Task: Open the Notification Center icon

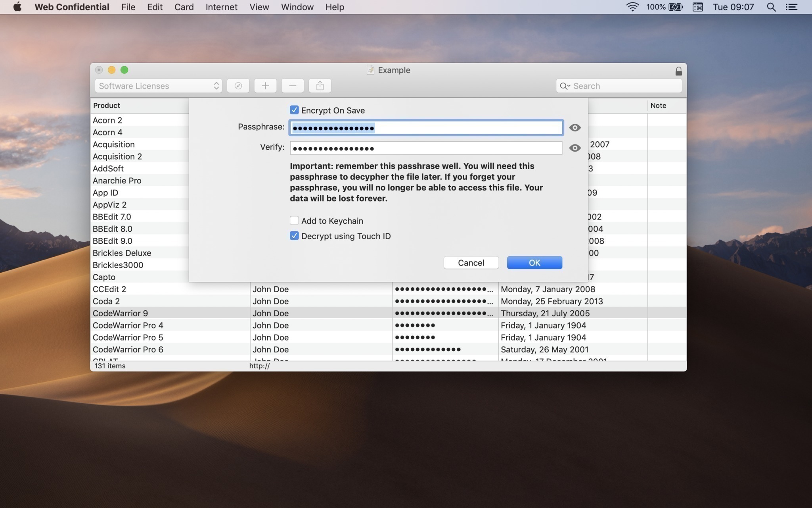Action: (792, 7)
